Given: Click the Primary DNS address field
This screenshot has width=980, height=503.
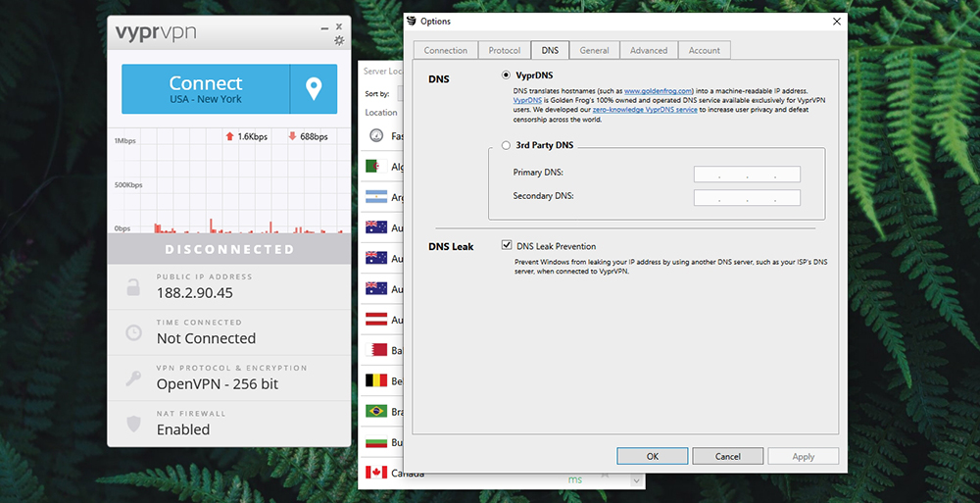Looking at the screenshot, I should (x=747, y=174).
